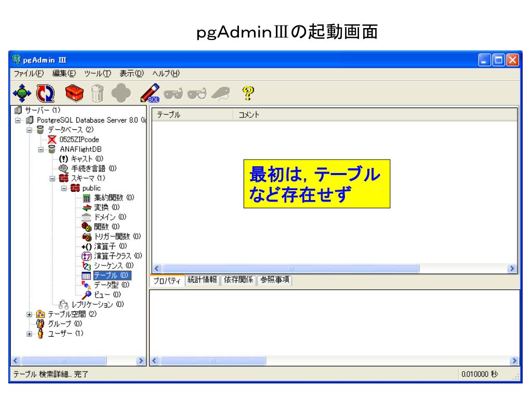The height and width of the screenshot is (399, 532).
Task: Click the Add server connection toolbar icon
Action: click(22, 93)
